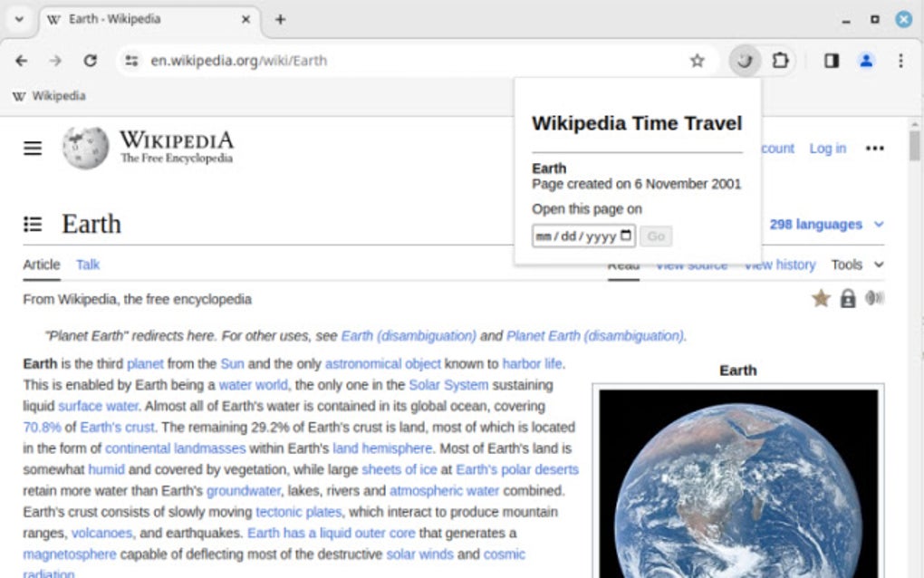Open the Solar System link
924x578 pixels.
pyautogui.click(x=448, y=387)
